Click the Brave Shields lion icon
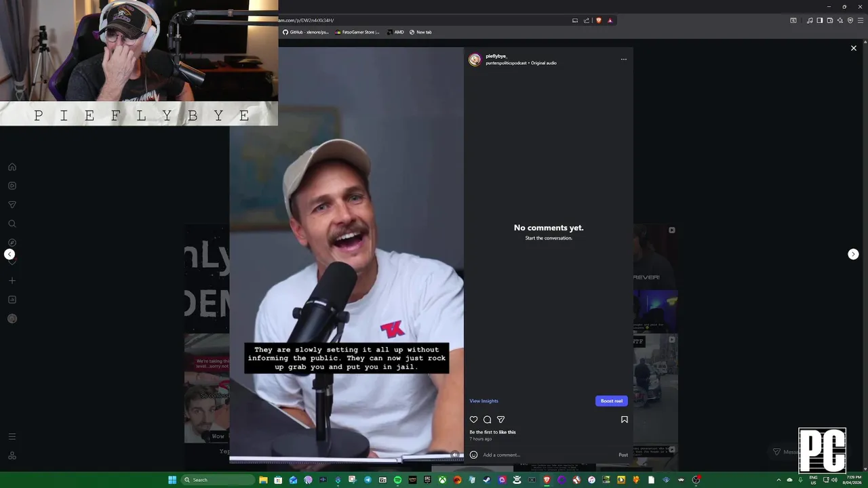This screenshot has height=488, width=868. 599,20
